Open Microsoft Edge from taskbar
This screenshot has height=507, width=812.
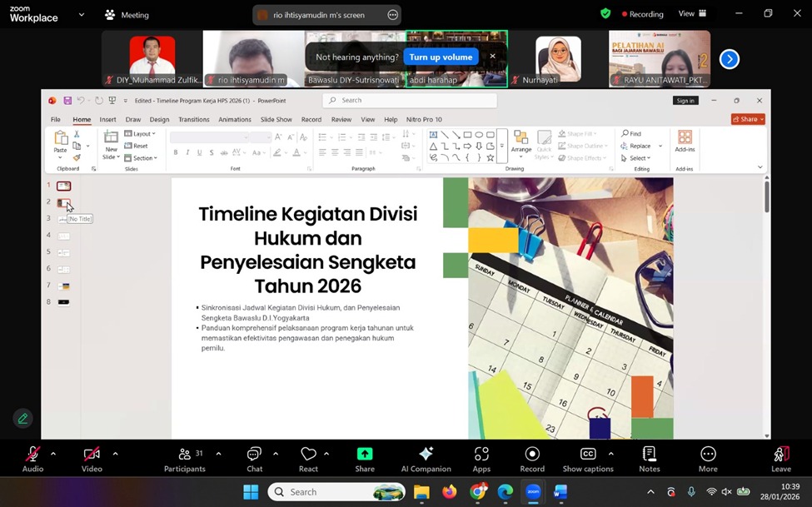505,491
